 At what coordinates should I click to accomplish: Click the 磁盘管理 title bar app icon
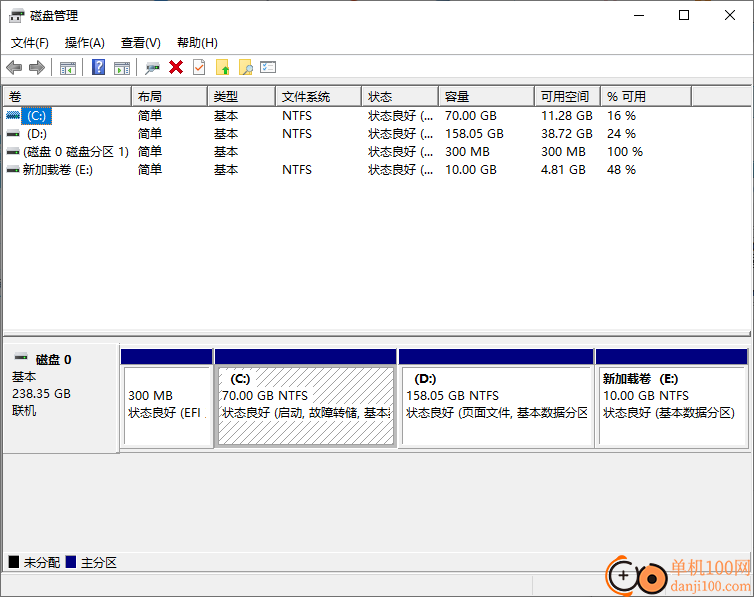pos(16,16)
